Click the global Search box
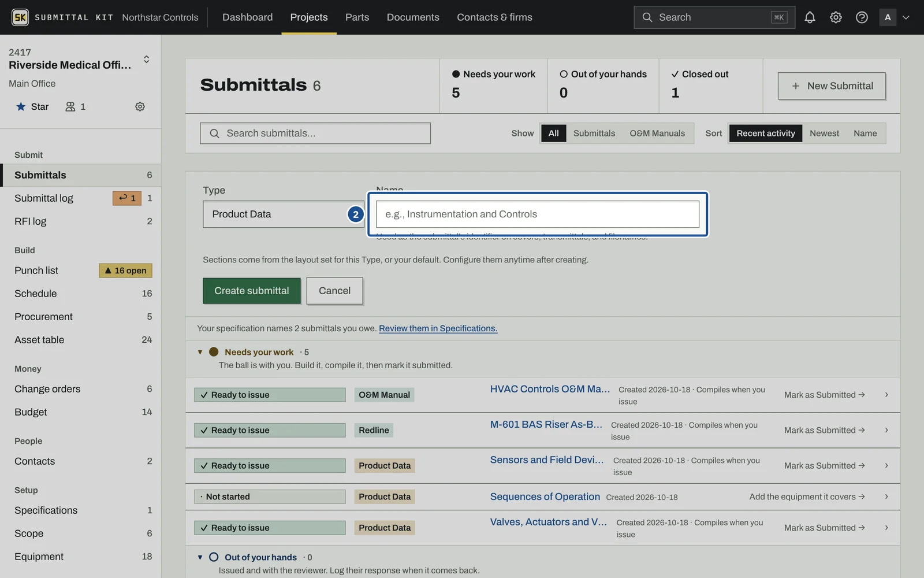Screen dimensions: 924x578 tap(714, 17)
